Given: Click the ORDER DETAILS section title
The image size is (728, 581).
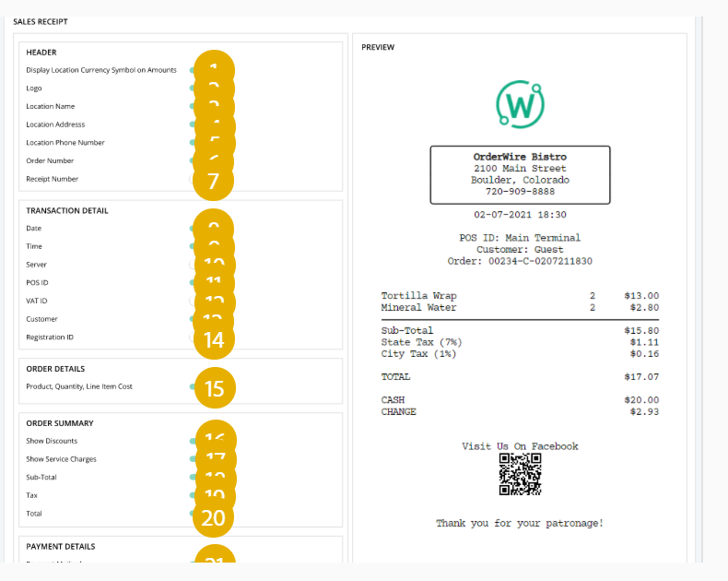Looking at the screenshot, I should coord(55,369).
